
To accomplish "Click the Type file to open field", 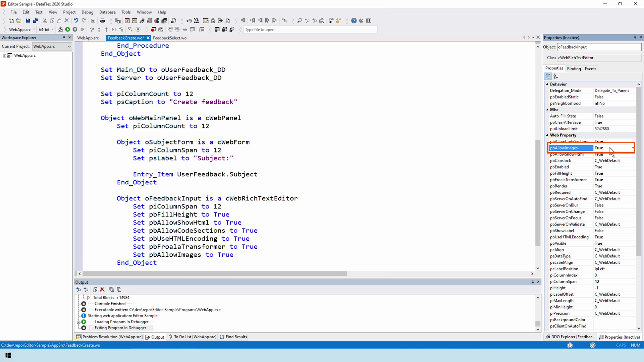I will 310,29.
